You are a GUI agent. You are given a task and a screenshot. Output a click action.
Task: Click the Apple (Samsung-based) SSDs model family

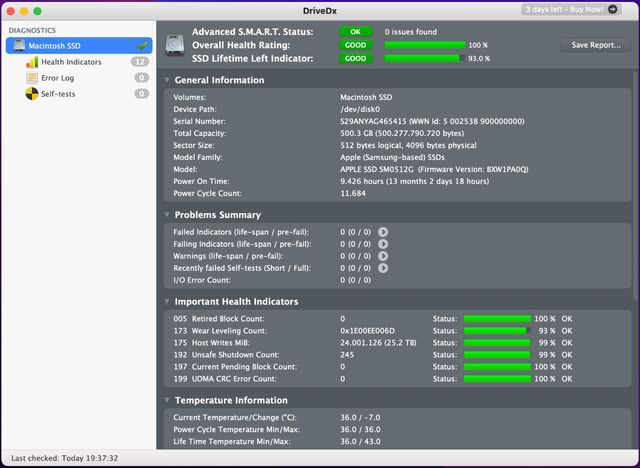click(x=392, y=157)
